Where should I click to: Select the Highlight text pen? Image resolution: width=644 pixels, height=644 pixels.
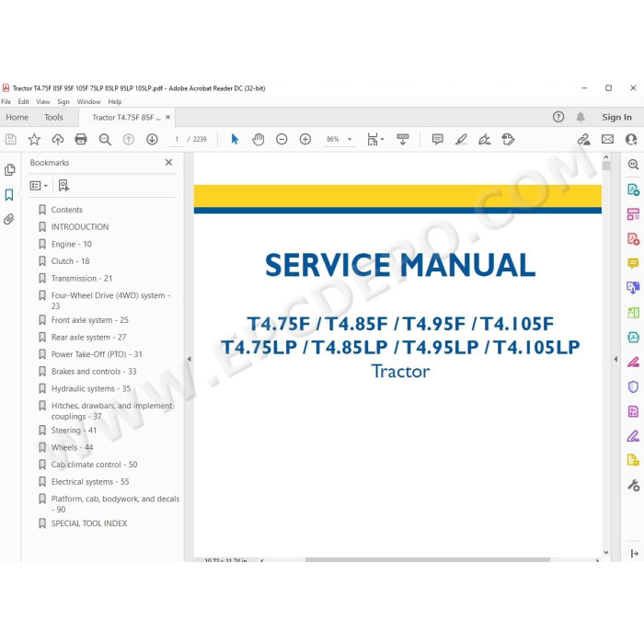(x=461, y=140)
